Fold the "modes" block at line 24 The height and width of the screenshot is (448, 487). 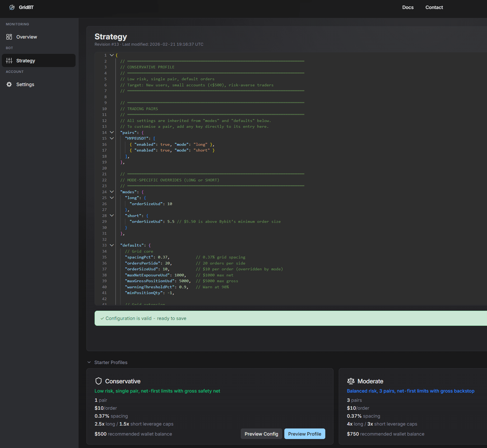[x=112, y=192]
